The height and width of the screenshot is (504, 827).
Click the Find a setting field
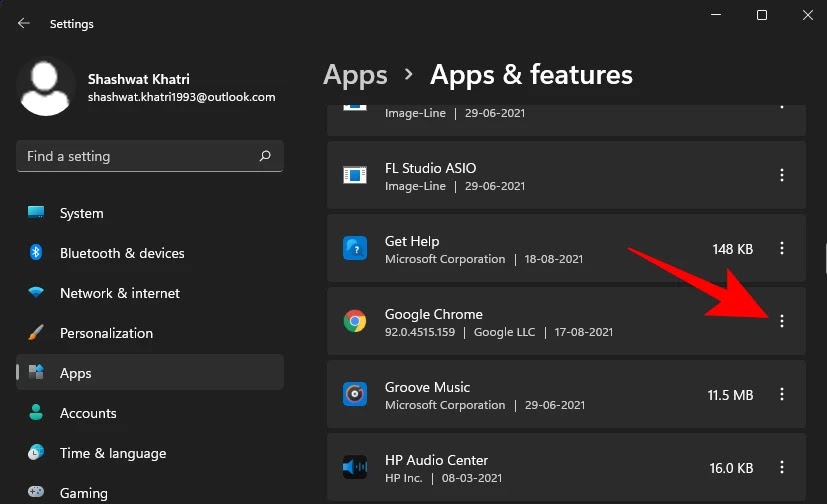(x=150, y=156)
